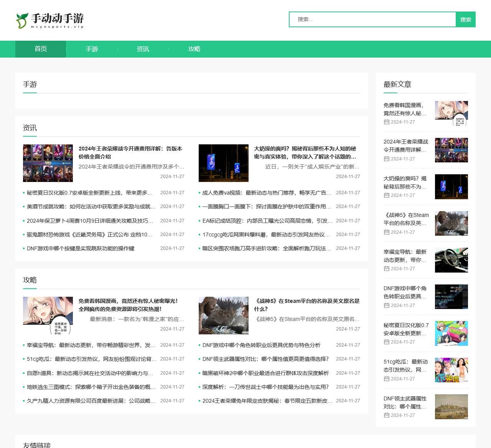Open the 战神5 thumbnail in 攻略 section

pyautogui.click(x=224, y=316)
